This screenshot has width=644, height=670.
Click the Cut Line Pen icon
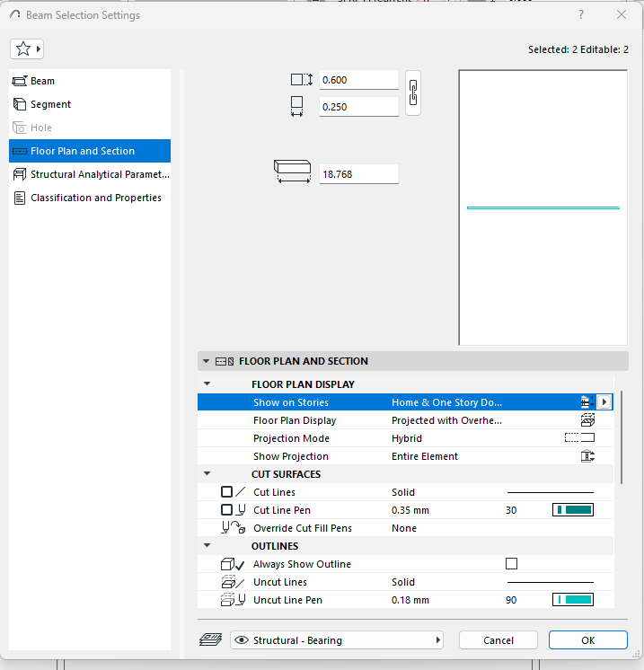pos(241,510)
